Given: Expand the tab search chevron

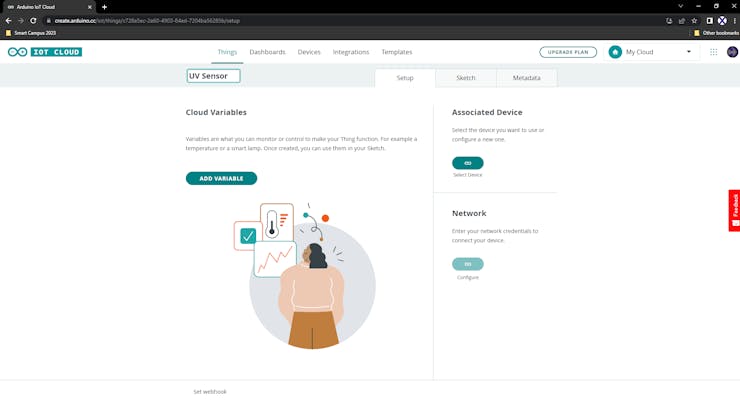Looking at the screenshot, I should coord(681,6).
